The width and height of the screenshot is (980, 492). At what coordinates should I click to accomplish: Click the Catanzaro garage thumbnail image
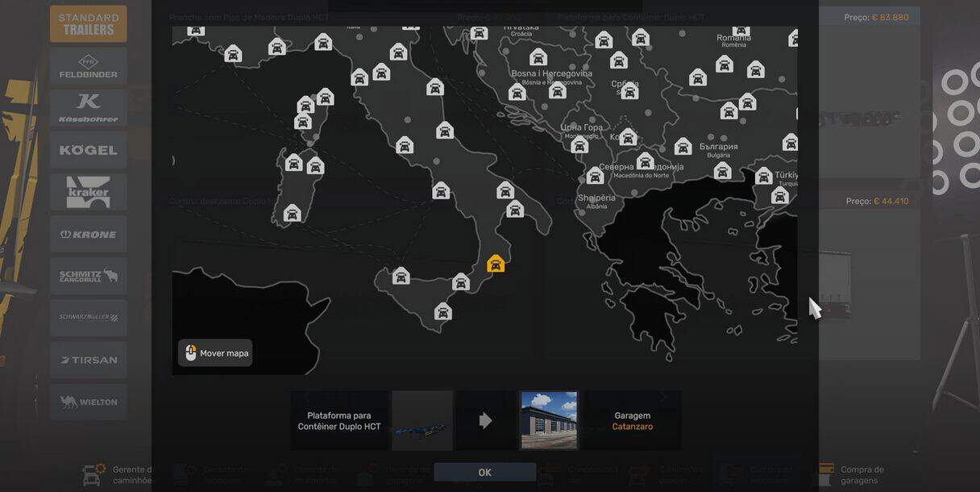(x=549, y=420)
